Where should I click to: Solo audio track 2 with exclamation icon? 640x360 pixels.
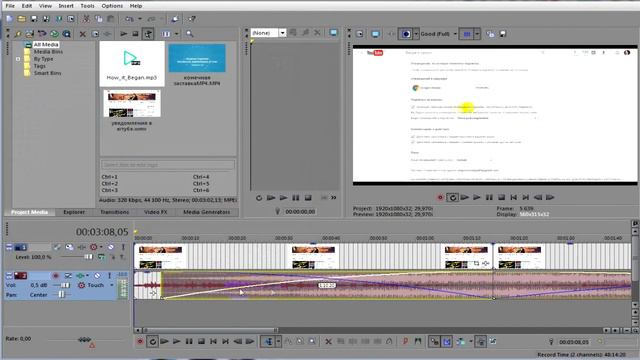click(109, 276)
